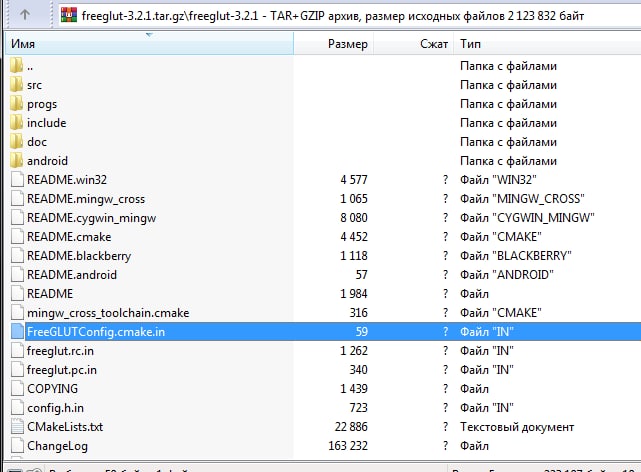
Task: Click README.mingw_cross file icon
Action: (17, 199)
